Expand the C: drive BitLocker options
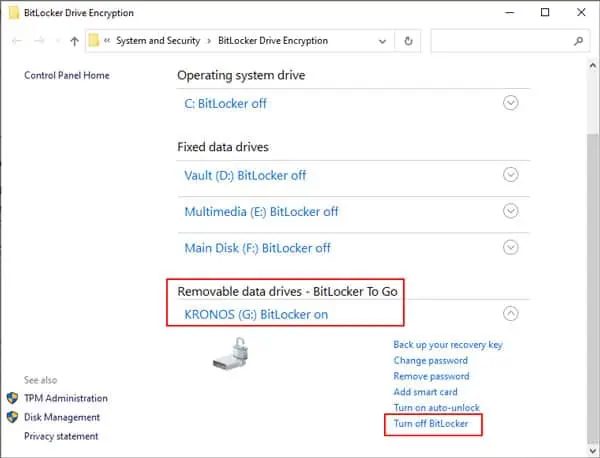 [x=510, y=103]
